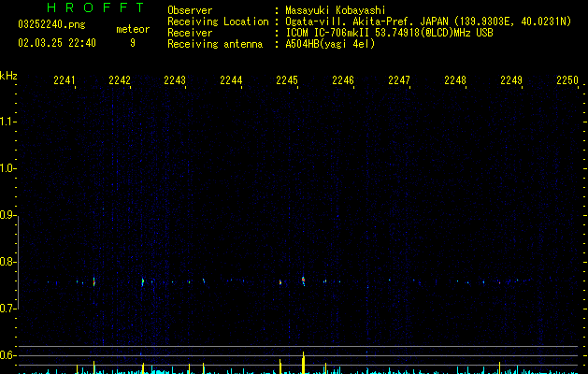
Task: Click the 0.6 kHz frequency label
Action: tap(7, 355)
